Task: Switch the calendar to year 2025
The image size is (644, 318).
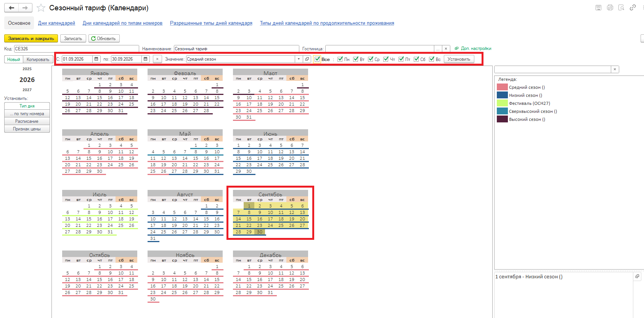Action: pos(27,69)
